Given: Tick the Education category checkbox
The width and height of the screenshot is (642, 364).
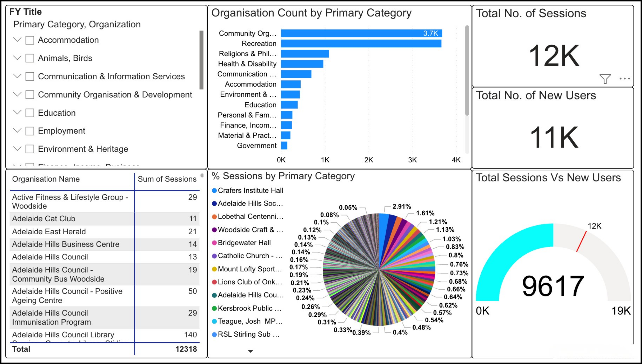Looking at the screenshot, I should pyautogui.click(x=30, y=113).
